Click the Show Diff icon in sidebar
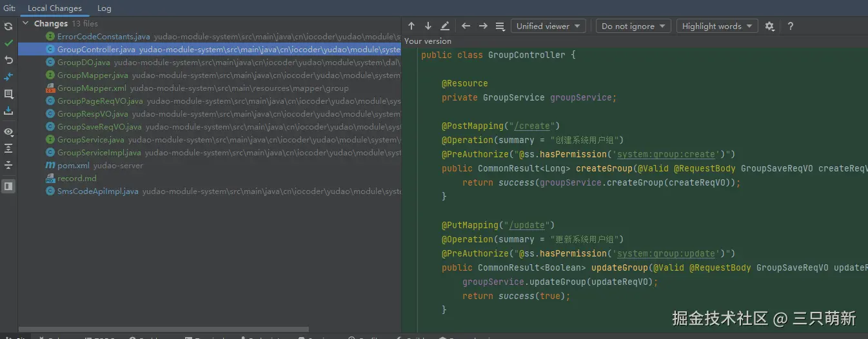 8,77
